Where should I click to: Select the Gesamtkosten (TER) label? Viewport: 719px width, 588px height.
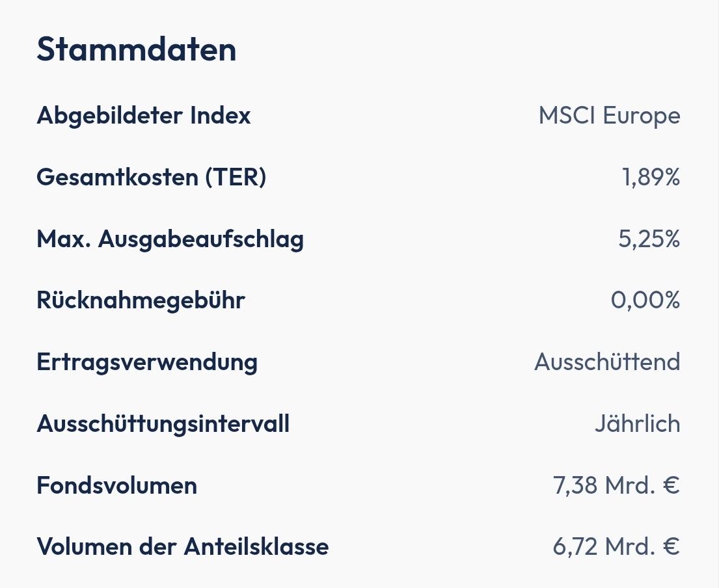[x=151, y=177]
